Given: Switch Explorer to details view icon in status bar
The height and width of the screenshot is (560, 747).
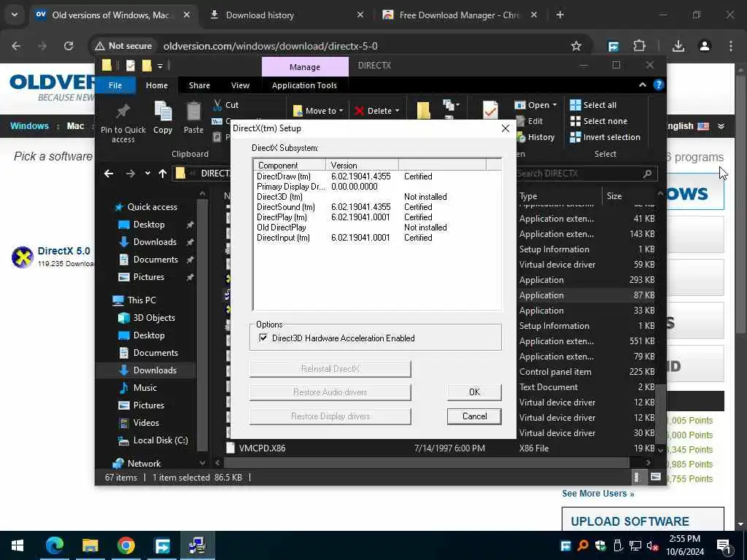Looking at the screenshot, I should (x=637, y=477).
